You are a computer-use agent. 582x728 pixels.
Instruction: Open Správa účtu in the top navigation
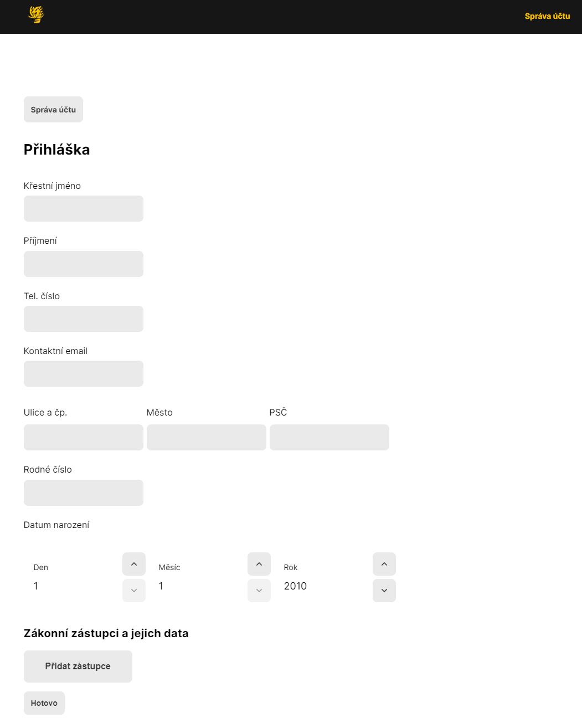coord(547,16)
